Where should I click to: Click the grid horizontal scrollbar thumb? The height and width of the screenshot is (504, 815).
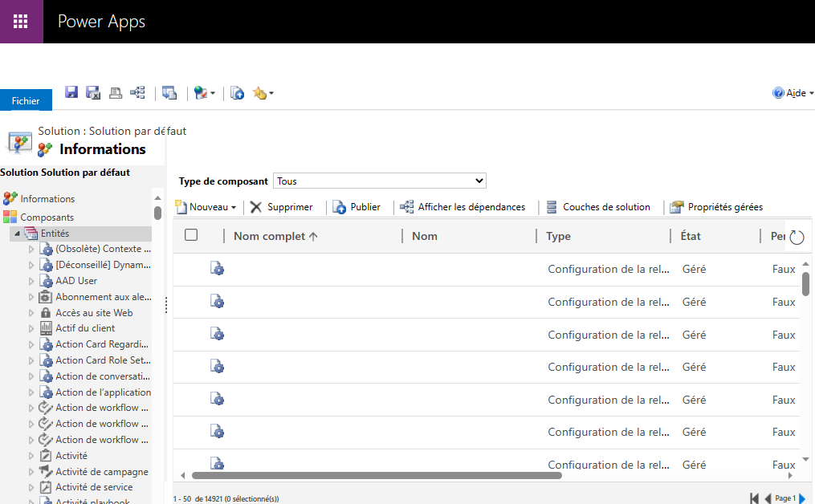(377, 475)
